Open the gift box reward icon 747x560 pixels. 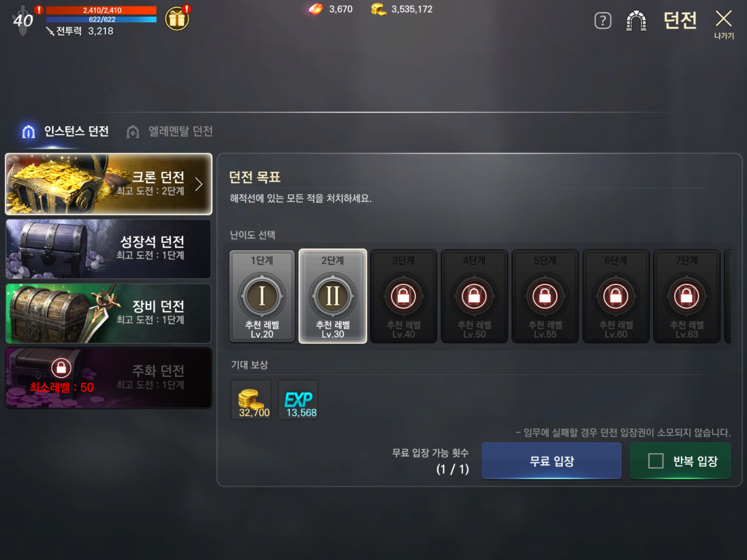pyautogui.click(x=177, y=19)
